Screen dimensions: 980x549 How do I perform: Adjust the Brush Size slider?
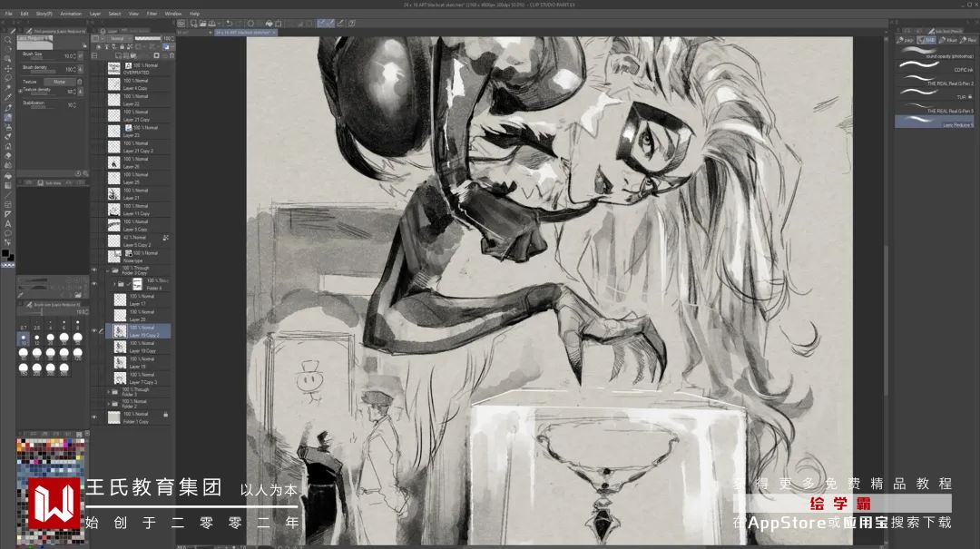click(44, 58)
